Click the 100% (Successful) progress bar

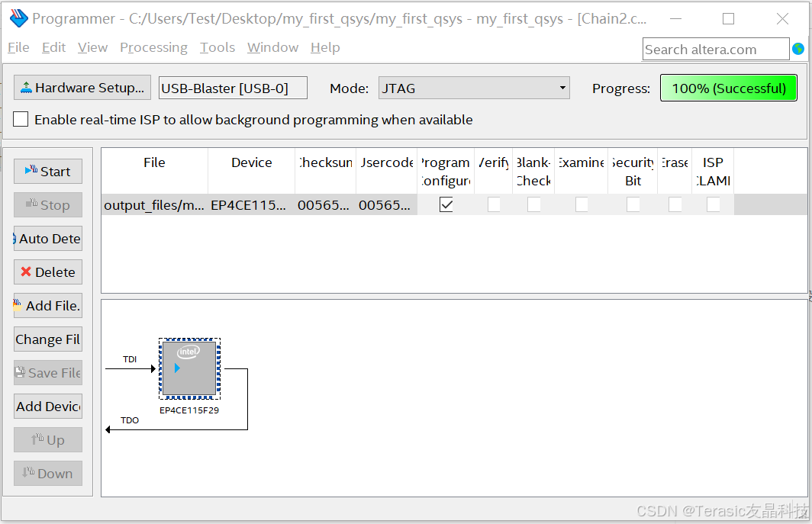pyautogui.click(x=728, y=88)
